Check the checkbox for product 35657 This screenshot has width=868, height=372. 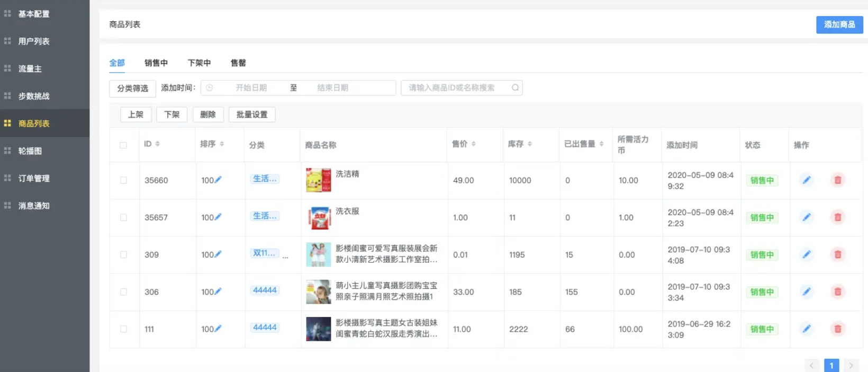pyautogui.click(x=123, y=217)
